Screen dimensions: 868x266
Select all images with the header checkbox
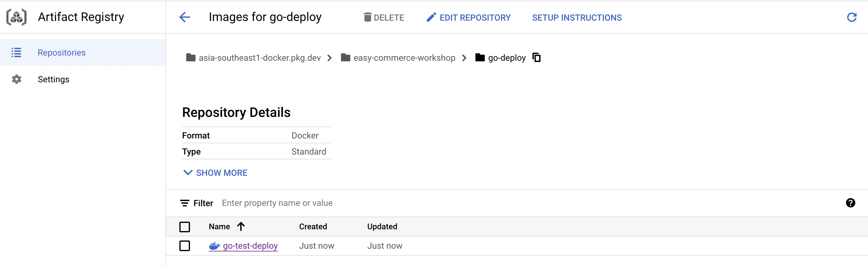(x=185, y=227)
